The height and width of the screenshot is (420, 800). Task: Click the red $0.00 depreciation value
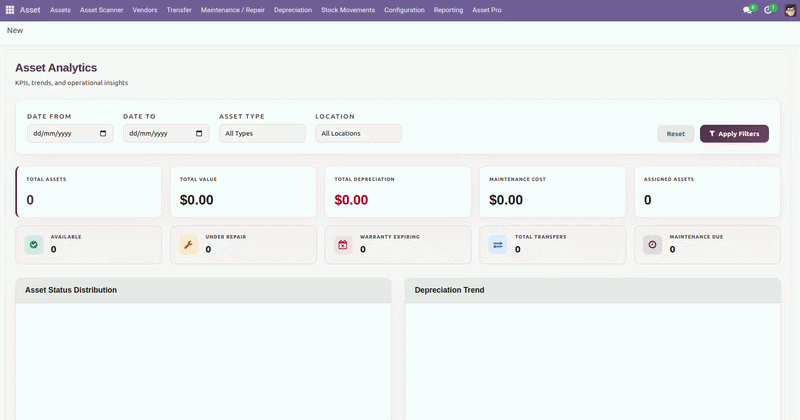point(351,200)
